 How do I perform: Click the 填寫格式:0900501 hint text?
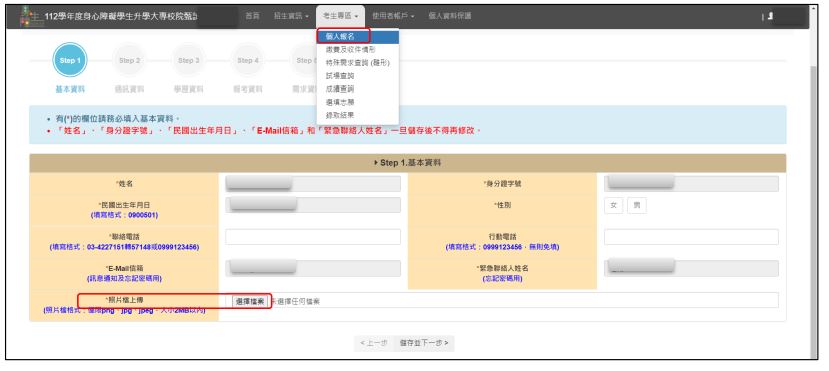(x=124, y=215)
